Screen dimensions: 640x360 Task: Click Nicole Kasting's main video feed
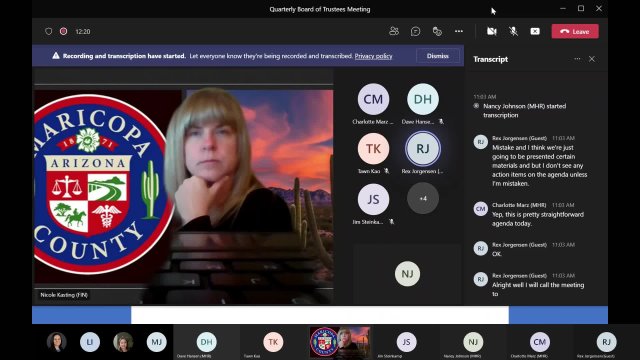183,186
